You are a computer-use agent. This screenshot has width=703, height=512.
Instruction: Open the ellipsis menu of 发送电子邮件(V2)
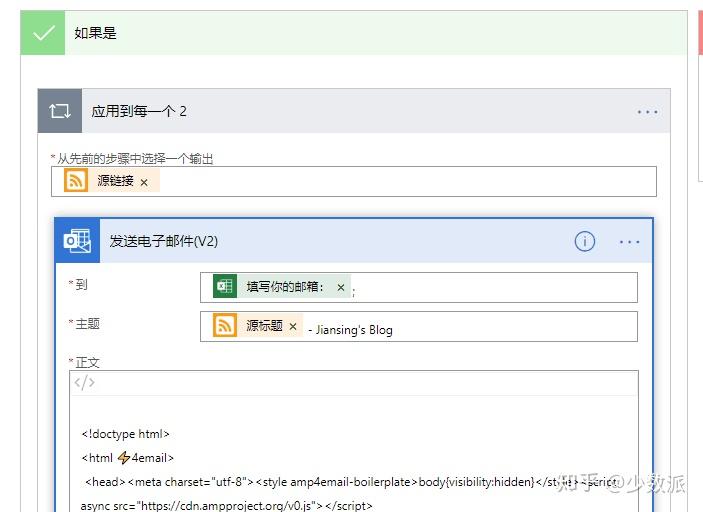click(629, 242)
